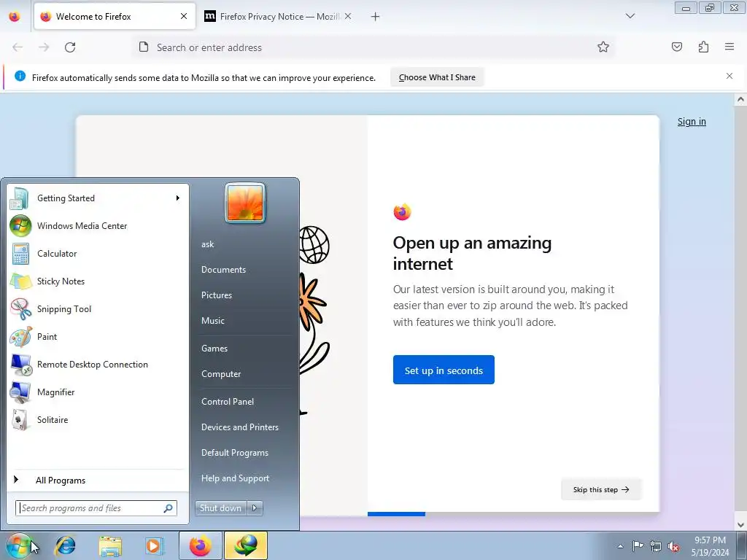Close the Welcome to Firefox tab

184,16
